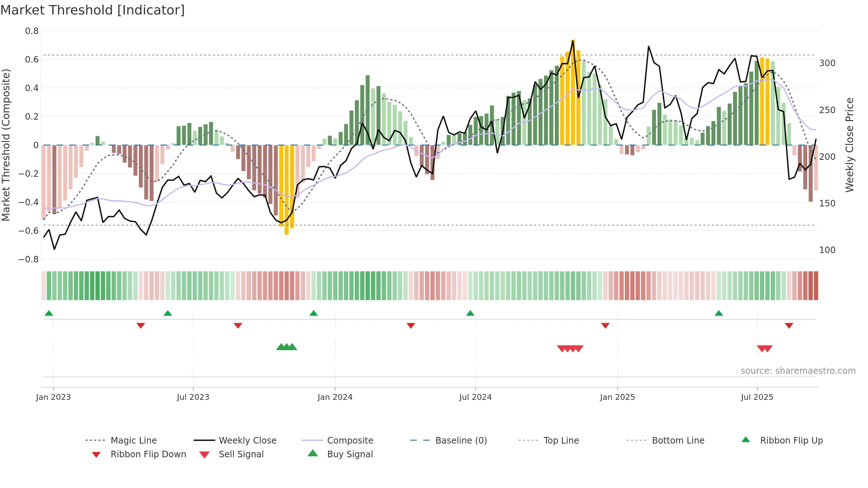Screen dimensions: 868x488
Task: Click the "source: sharemaestro.com" credit text
Action: click(798, 371)
